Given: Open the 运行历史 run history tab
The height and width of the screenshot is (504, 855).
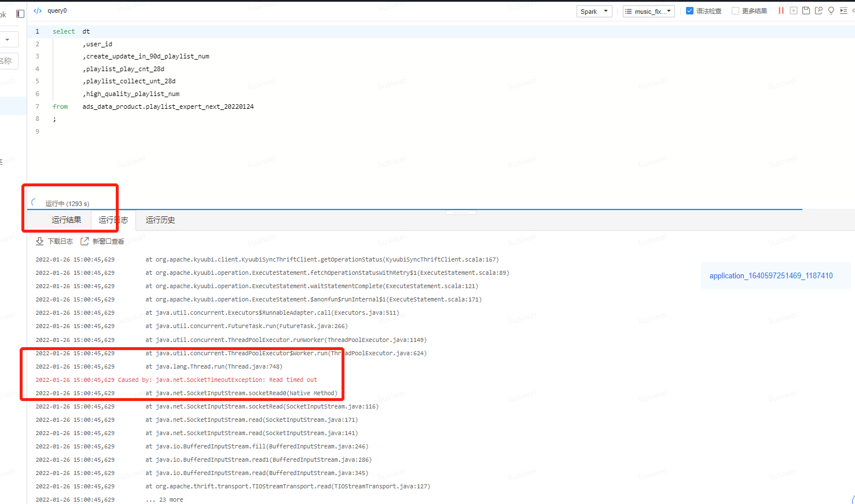Looking at the screenshot, I should 160,220.
